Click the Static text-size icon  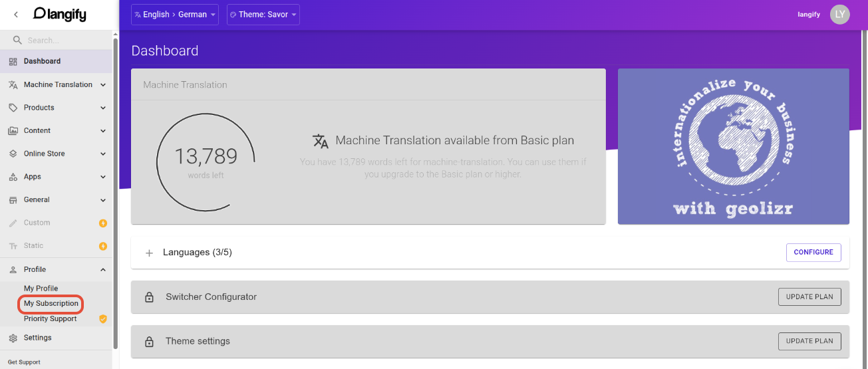coord(13,246)
